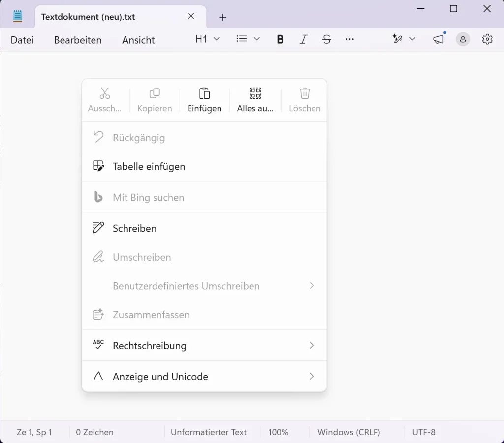Expand Benutzerdefiniertes Umschreiben submenu
This screenshot has height=443, width=504.
click(204, 286)
